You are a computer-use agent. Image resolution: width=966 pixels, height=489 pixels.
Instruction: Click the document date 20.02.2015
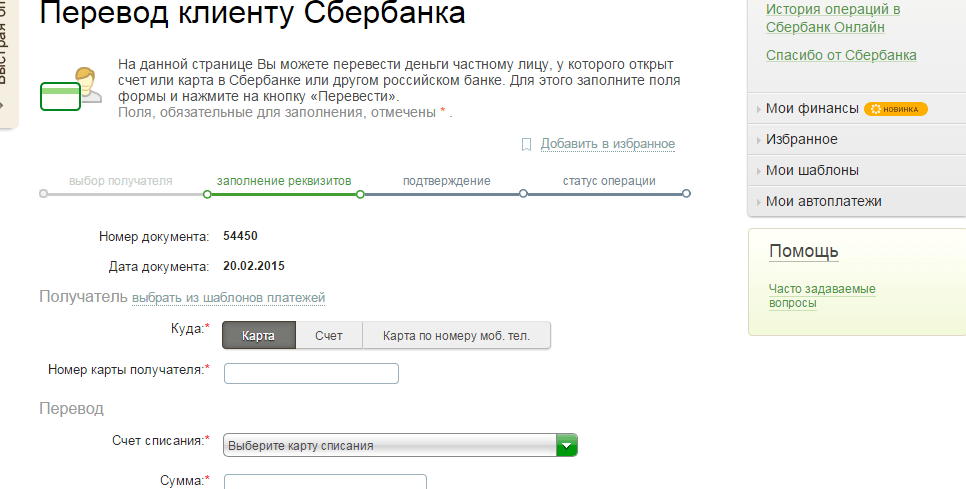click(x=254, y=266)
